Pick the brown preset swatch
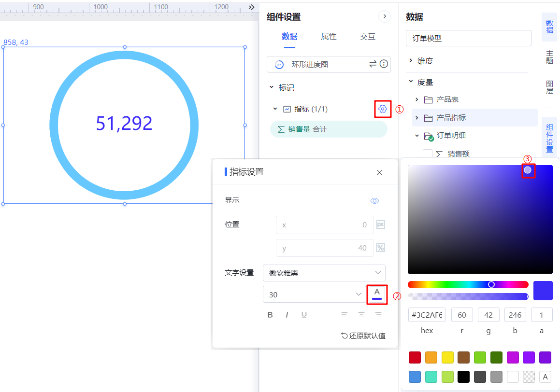The width and height of the screenshot is (560, 392). 463,357
